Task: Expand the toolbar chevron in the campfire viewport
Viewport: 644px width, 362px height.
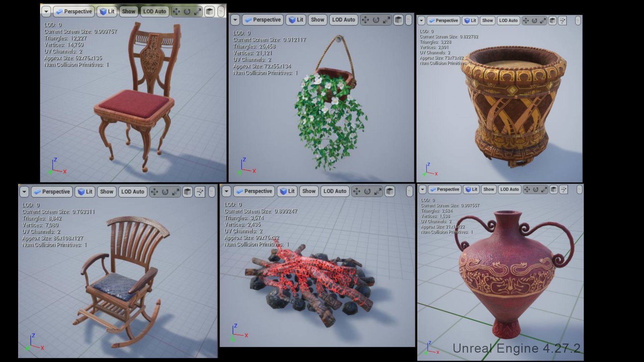Action: [409, 191]
